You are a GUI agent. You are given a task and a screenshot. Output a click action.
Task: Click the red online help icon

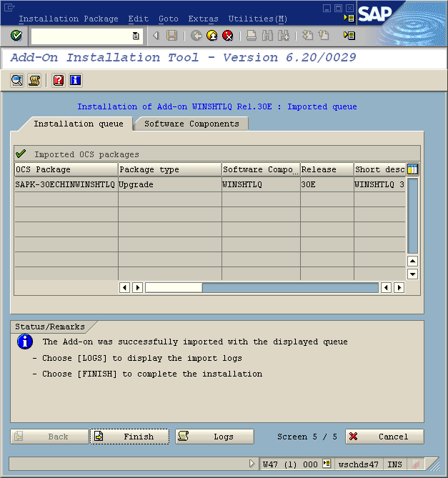point(59,81)
